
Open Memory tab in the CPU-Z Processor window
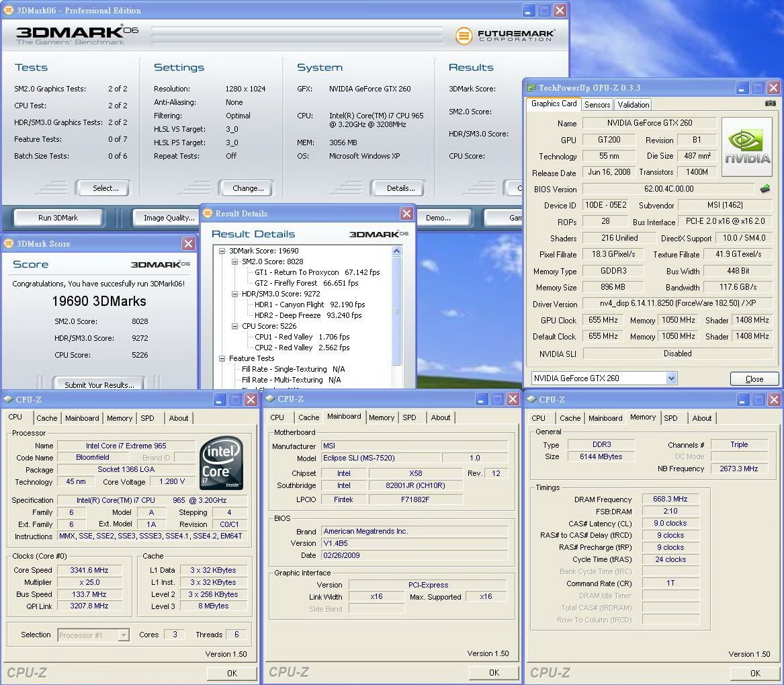120,418
